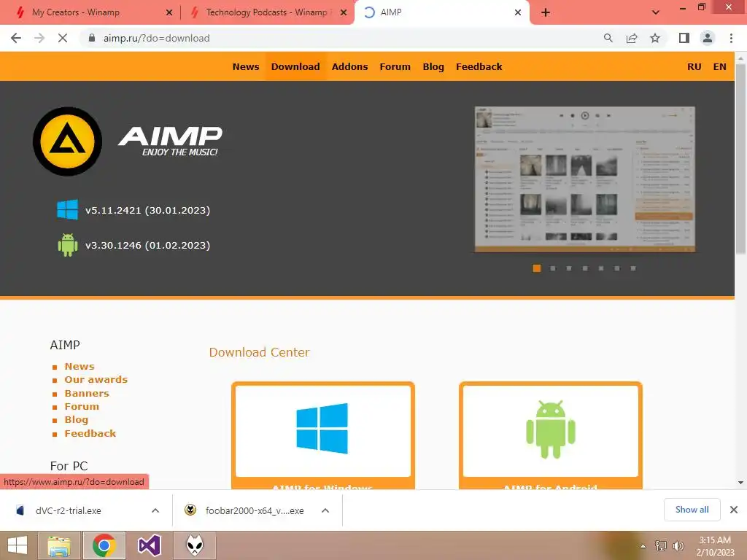Open the tab search dropdown
The width and height of the screenshot is (747, 560).
(x=656, y=12)
